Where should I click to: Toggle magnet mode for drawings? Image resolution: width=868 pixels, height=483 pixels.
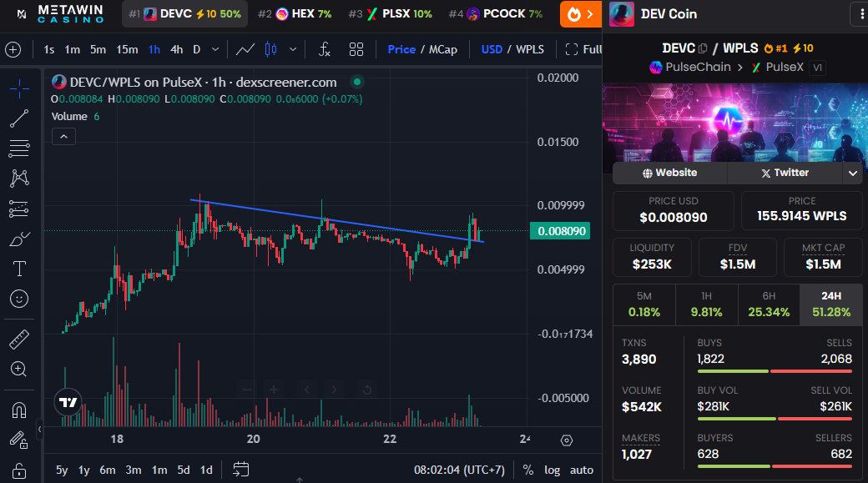[19, 410]
